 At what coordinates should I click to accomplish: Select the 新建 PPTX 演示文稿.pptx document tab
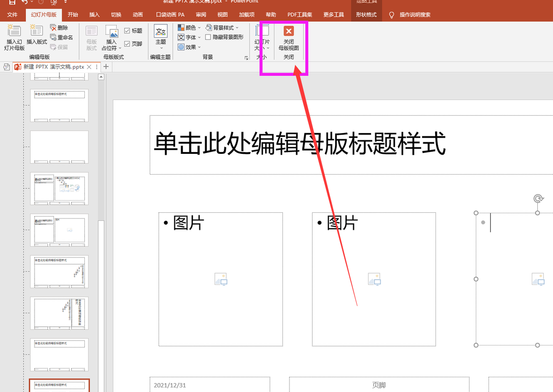pyautogui.click(x=53, y=67)
